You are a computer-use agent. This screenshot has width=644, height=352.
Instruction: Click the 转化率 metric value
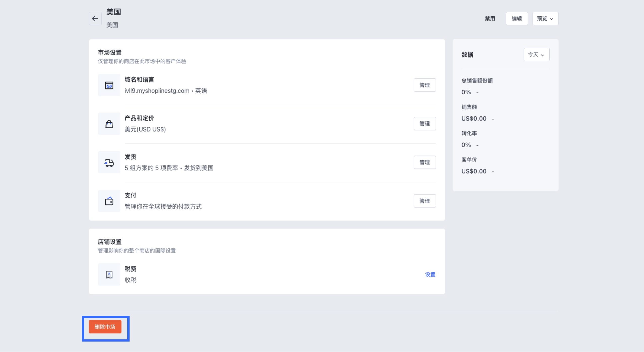coord(466,145)
